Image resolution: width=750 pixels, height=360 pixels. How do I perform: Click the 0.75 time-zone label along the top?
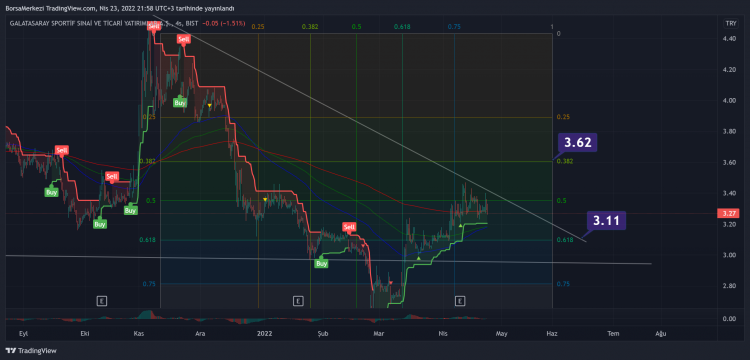click(454, 27)
